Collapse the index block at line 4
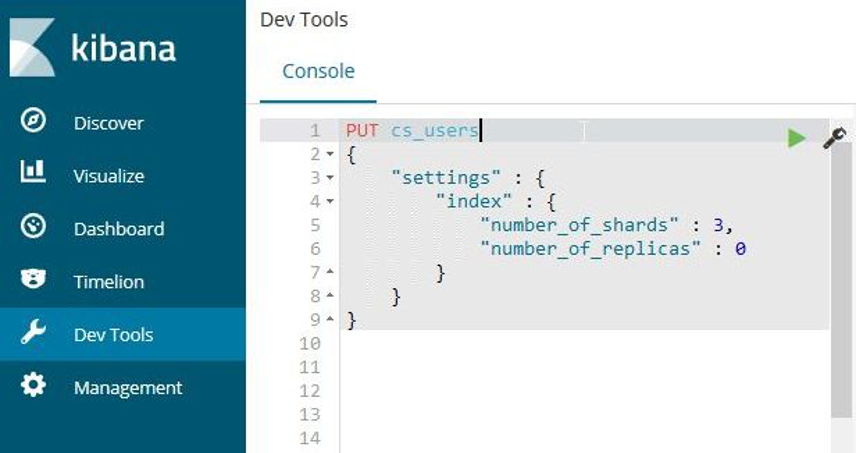The height and width of the screenshot is (453, 856). coord(329,202)
